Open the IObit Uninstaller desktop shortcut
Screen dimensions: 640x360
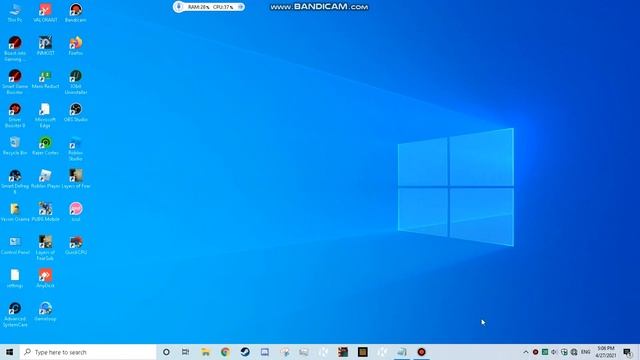click(x=76, y=82)
